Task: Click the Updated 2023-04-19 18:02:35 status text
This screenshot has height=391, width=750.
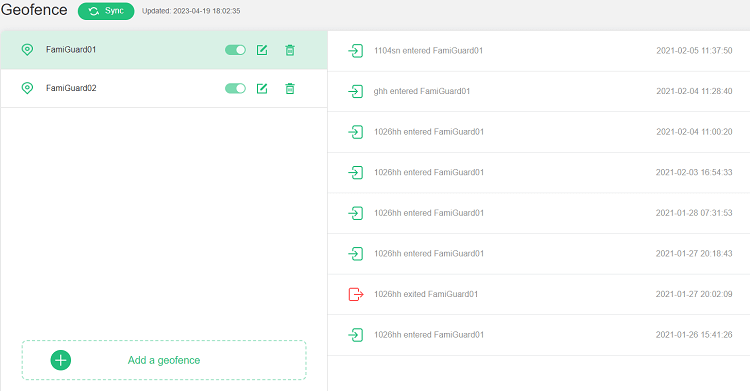Action: point(191,11)
